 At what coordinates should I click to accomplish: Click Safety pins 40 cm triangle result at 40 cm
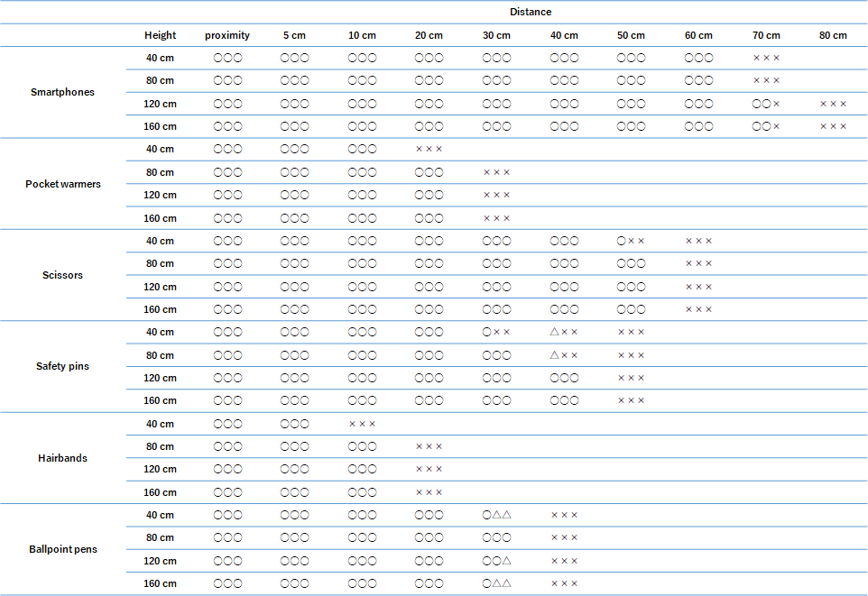point(564,332)
